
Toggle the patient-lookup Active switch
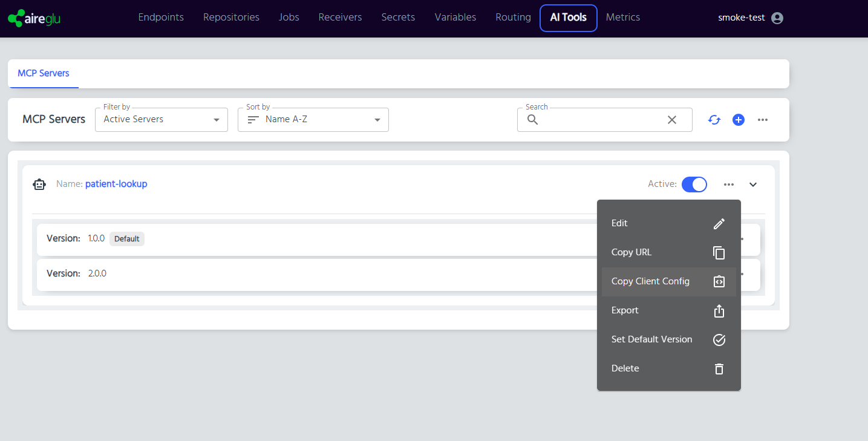point(694,185)
